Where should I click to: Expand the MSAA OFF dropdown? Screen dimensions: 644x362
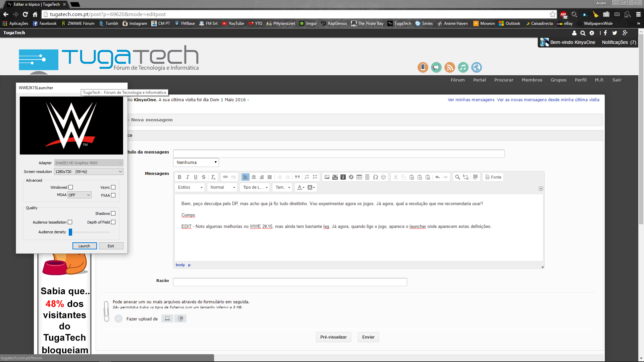coord(79,195)
